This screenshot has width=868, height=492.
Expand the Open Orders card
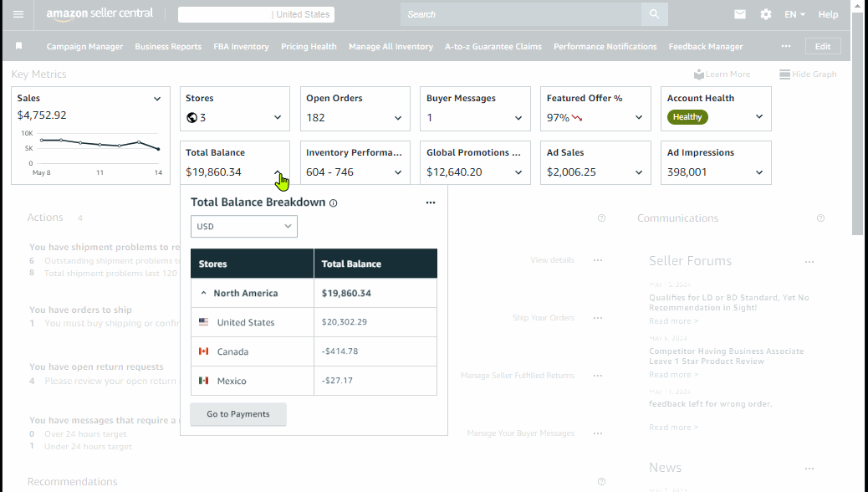click(x=398, y=118)
